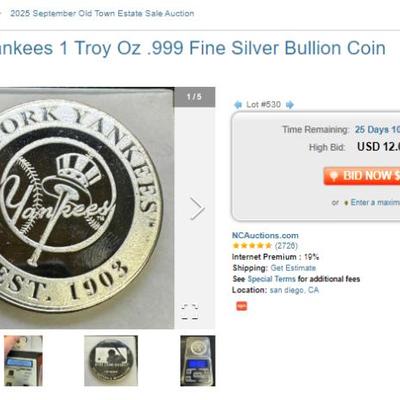Open the san diego, CA location link
Screen dimensions: 400x400
(x=294, y=290)
